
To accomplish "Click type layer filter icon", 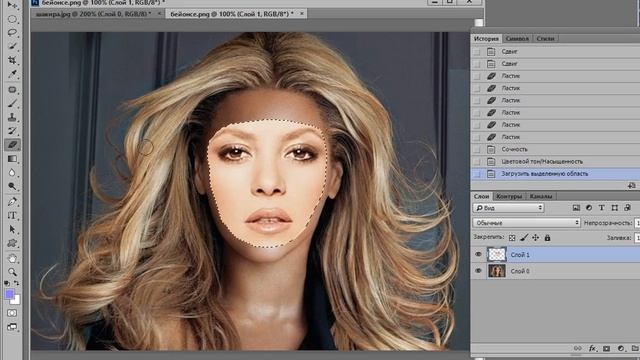I will tap(602, 208).
